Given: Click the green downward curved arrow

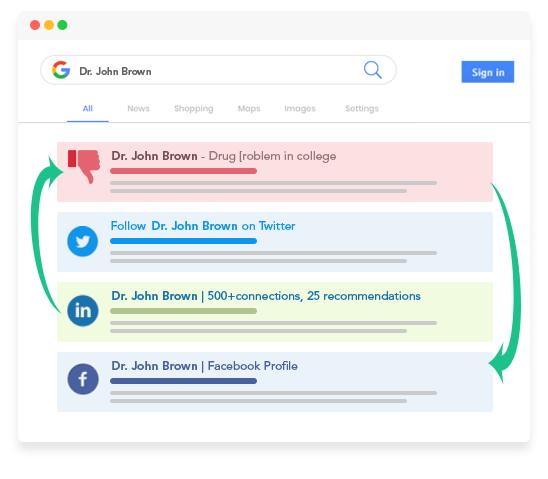Looking at the screenshot, I should click(507, 283).
